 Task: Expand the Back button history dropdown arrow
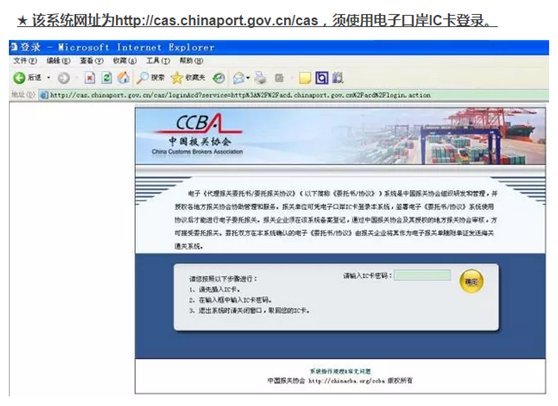[49, 78]
